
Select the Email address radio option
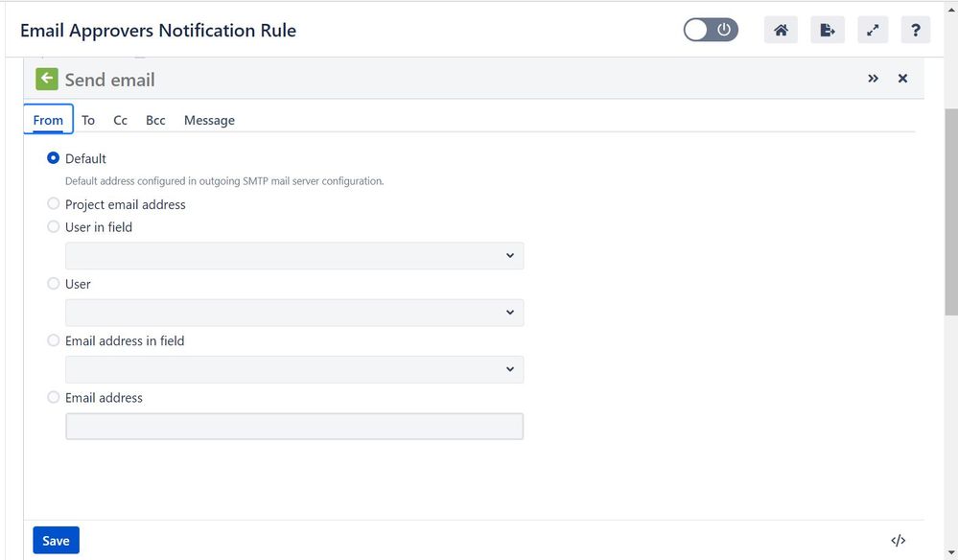[x=53, y=397]
